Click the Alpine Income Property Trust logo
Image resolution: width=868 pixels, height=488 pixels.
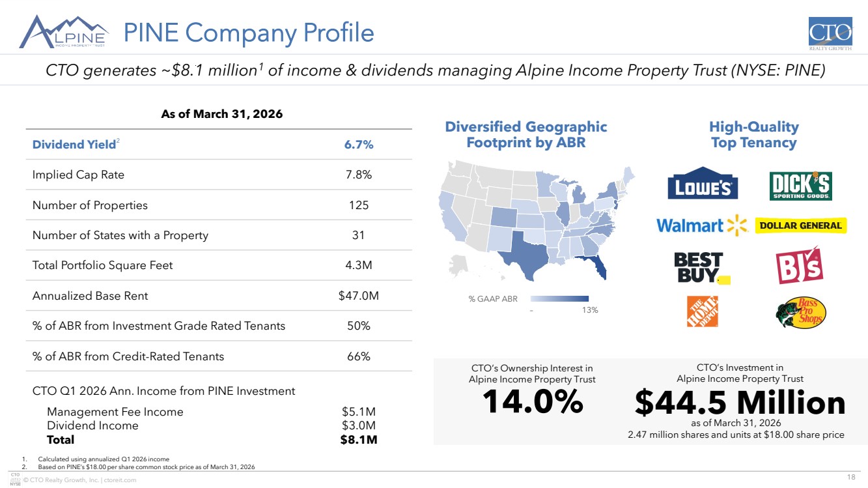[64, 32]
